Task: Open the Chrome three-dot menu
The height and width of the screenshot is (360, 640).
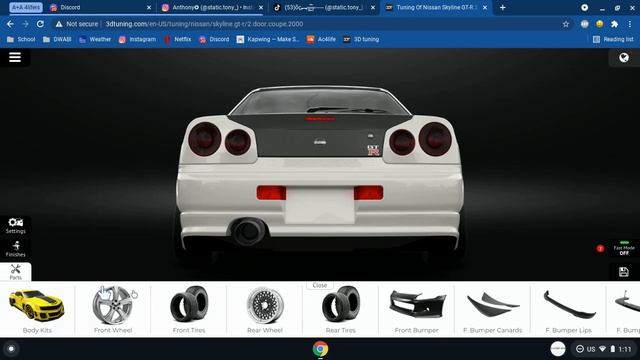Action: [x=630, y=24]
